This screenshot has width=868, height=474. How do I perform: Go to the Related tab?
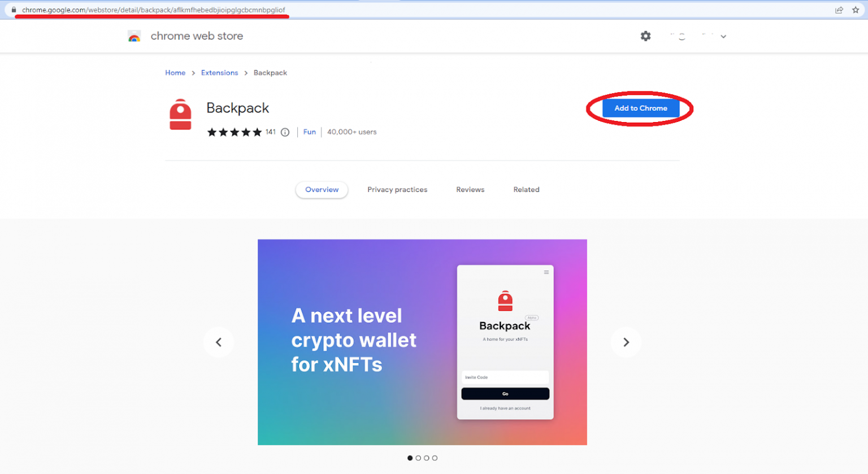[526, 190]
